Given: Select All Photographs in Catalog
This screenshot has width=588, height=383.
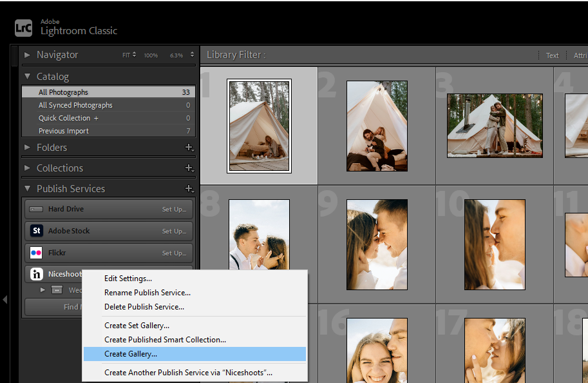Looking at the screenshot, I should pyautogui.click(x=109, y=92).
